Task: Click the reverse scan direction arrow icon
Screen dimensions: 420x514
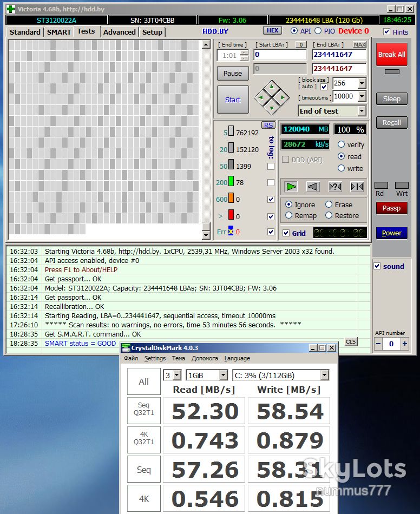Action: (x=313, y=187)
